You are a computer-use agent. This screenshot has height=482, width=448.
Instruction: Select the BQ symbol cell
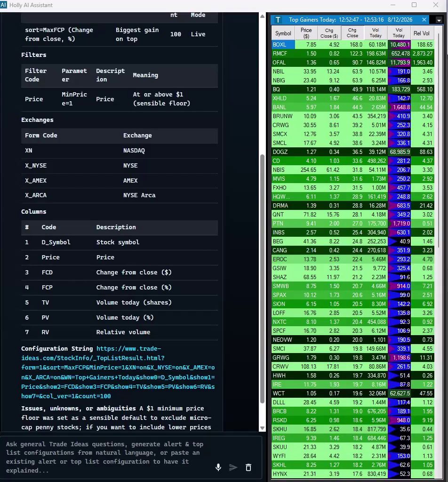(x=283, y=89)
